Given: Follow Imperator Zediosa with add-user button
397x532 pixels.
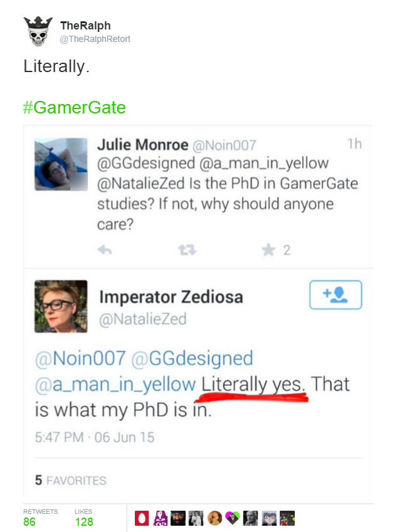Looking at the screenshot, I should click(336, 295).
